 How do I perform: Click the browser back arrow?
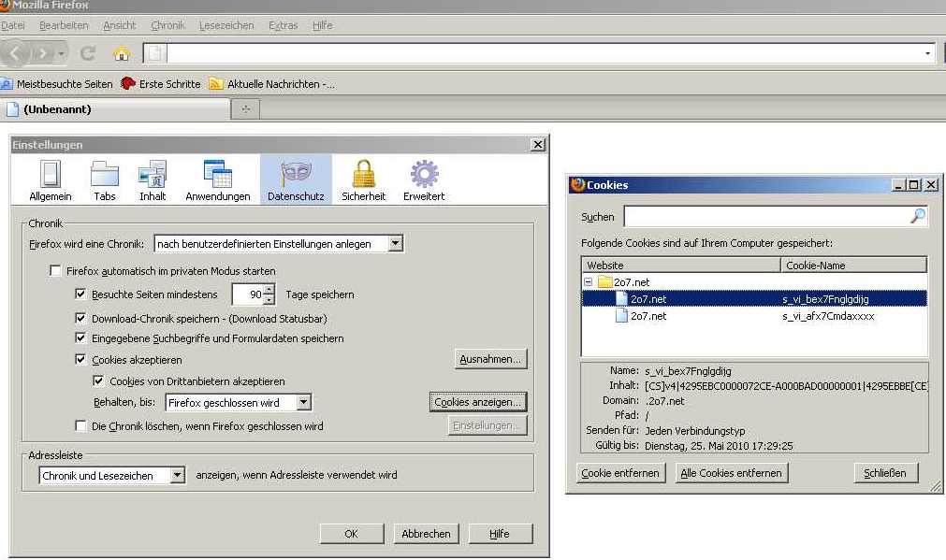pyautogui.click(x=16, y=53)
